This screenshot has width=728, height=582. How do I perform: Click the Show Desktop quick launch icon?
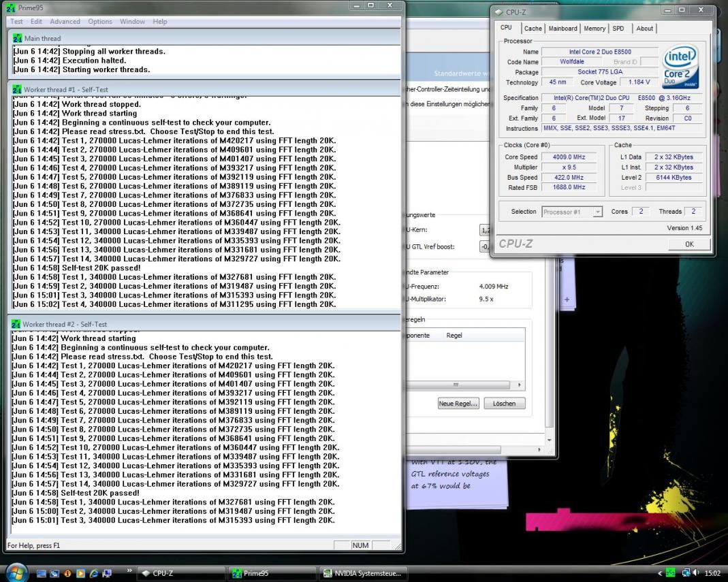pos(42,574)
